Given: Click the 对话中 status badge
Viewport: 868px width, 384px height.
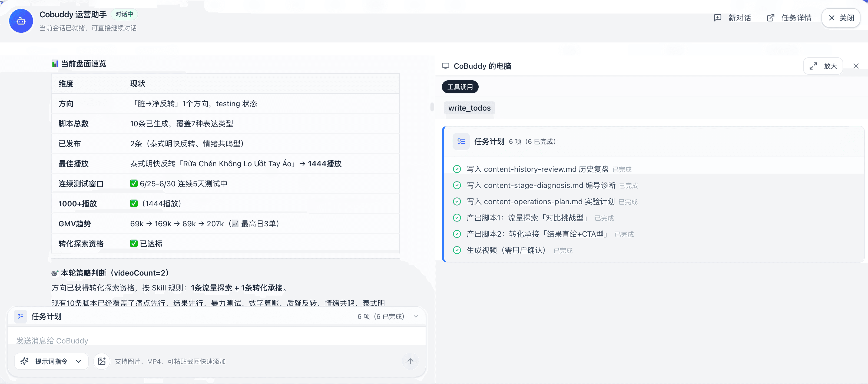Looking at the screenshot, I should tap(124, 14).
